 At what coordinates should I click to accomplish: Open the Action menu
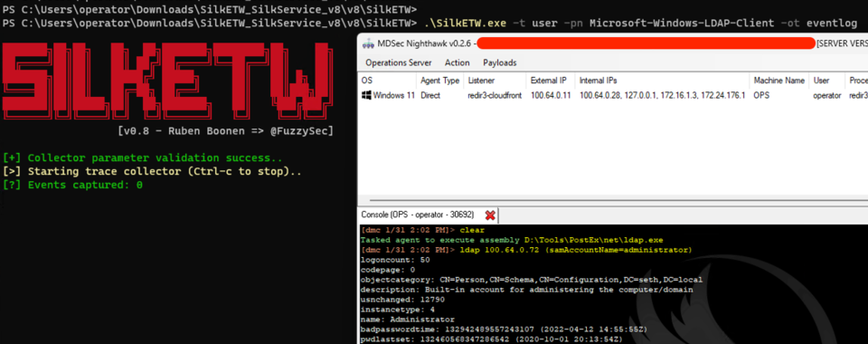tap(458, 62)
